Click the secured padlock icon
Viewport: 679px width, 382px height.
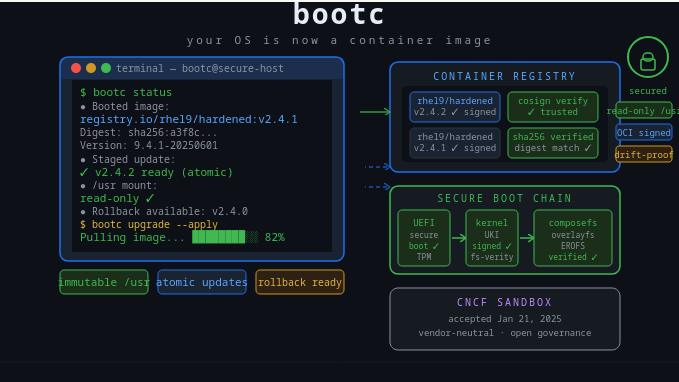pos(647,58)
